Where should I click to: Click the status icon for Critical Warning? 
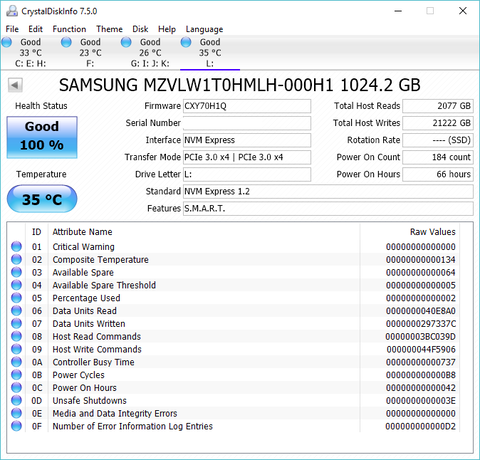coord(16,247)
